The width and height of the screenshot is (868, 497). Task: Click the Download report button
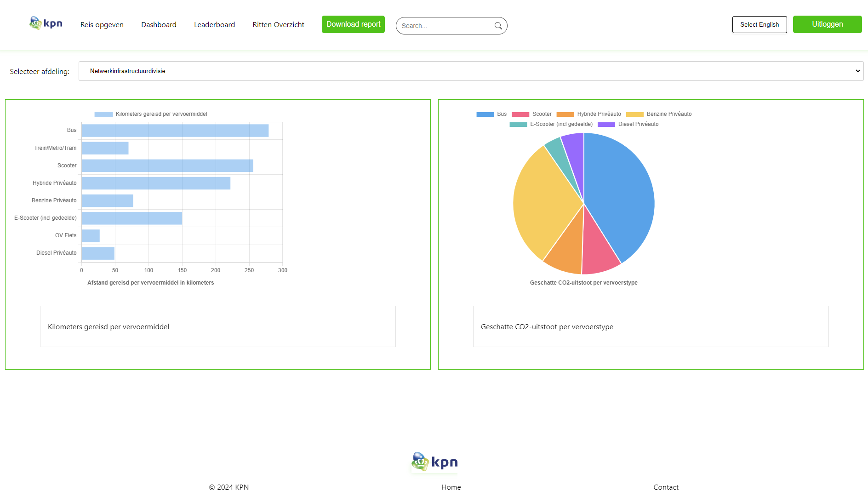click(353, 24)
